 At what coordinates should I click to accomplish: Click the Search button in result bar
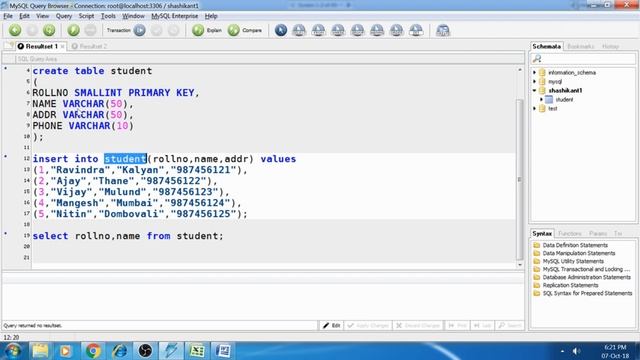point(510,325)
